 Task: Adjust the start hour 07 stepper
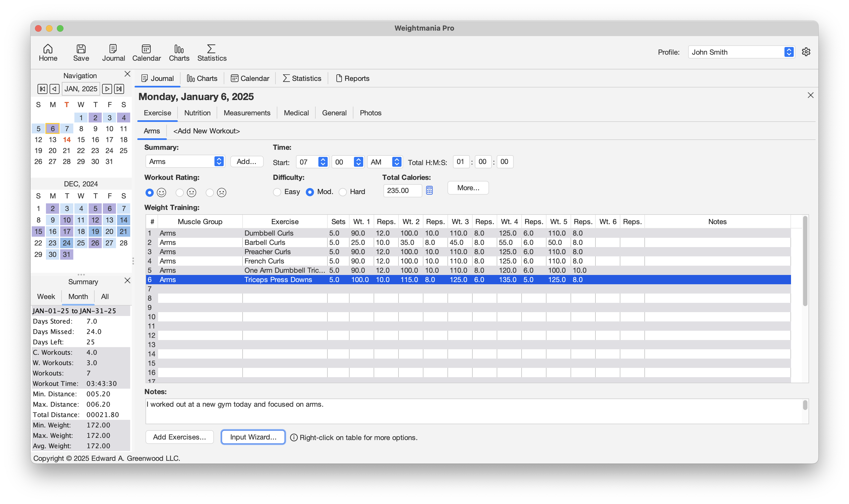point(322,162)
